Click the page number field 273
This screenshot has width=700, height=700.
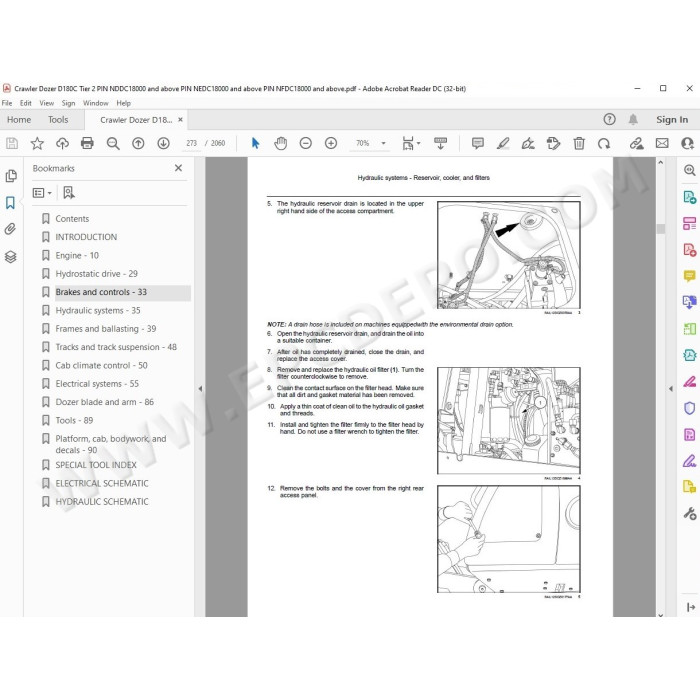tap(192, 143)
